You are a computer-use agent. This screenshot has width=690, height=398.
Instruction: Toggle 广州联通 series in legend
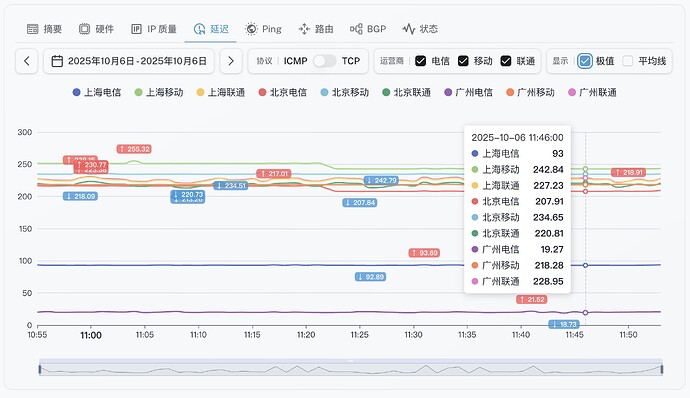pyautogui.click(x=592, y=92)
